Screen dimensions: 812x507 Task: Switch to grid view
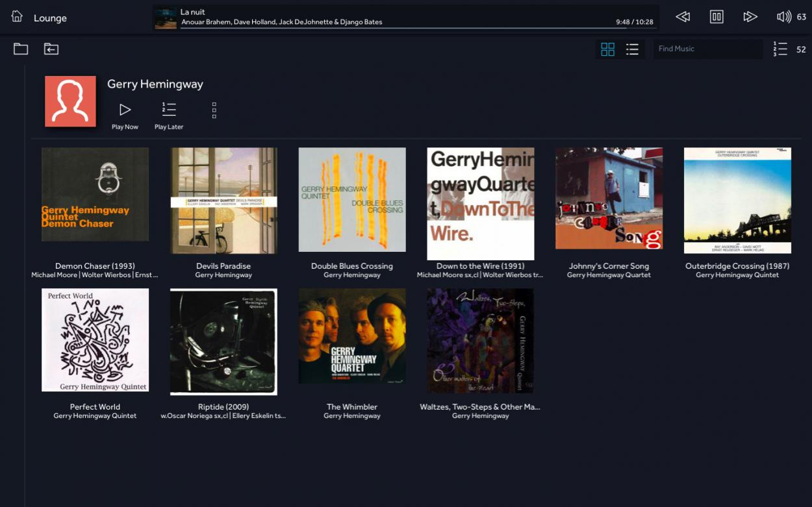point(608,49)
